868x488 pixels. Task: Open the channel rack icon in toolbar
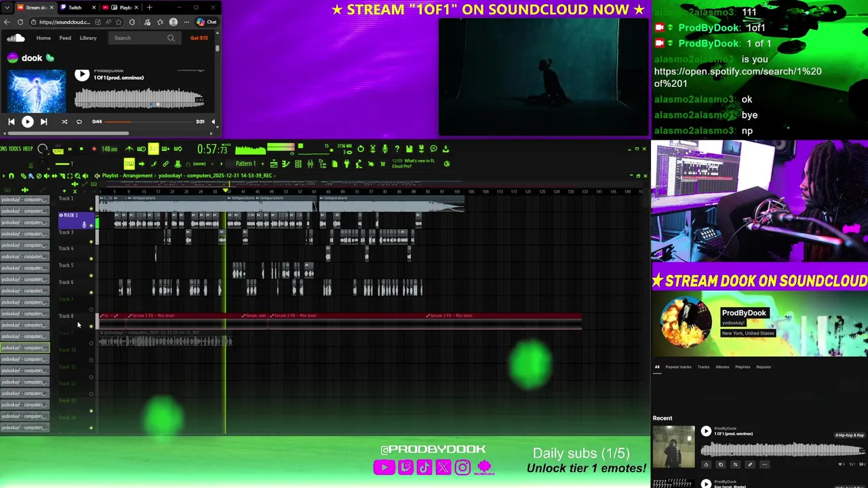click(298, 164)
